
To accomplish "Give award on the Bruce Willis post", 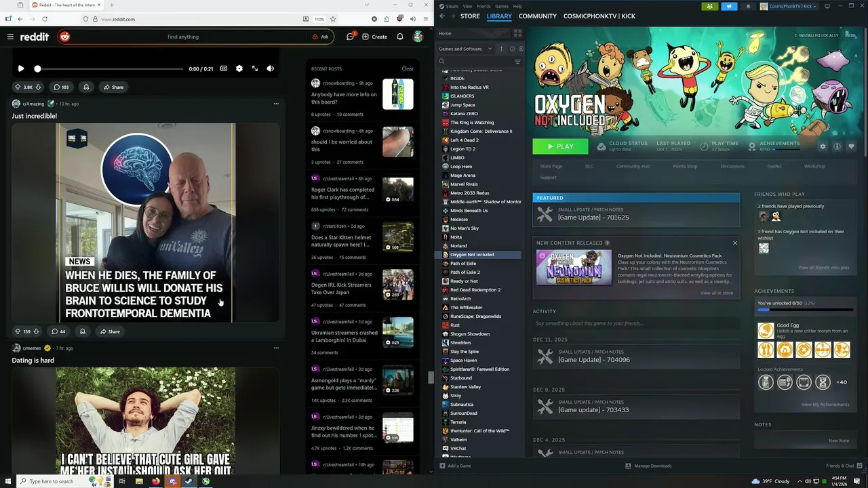I will point(83,331).
